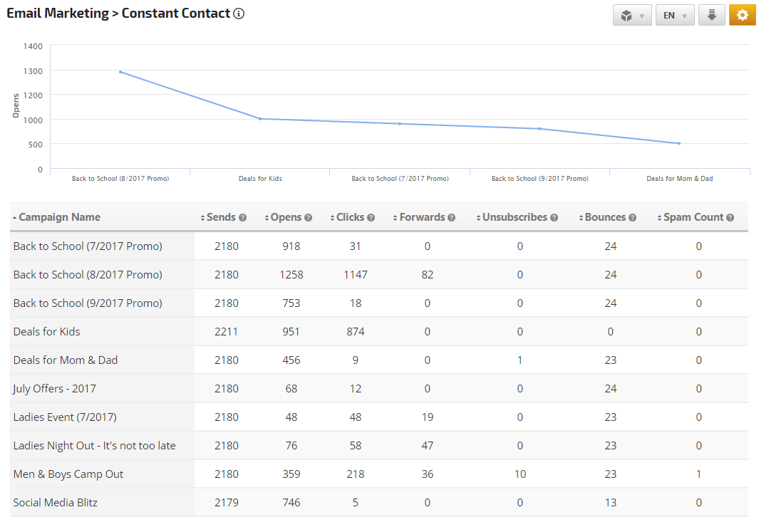759x532 pixels.
Task: Sort table by Clicks column header
Action: [x=350, y=217]
